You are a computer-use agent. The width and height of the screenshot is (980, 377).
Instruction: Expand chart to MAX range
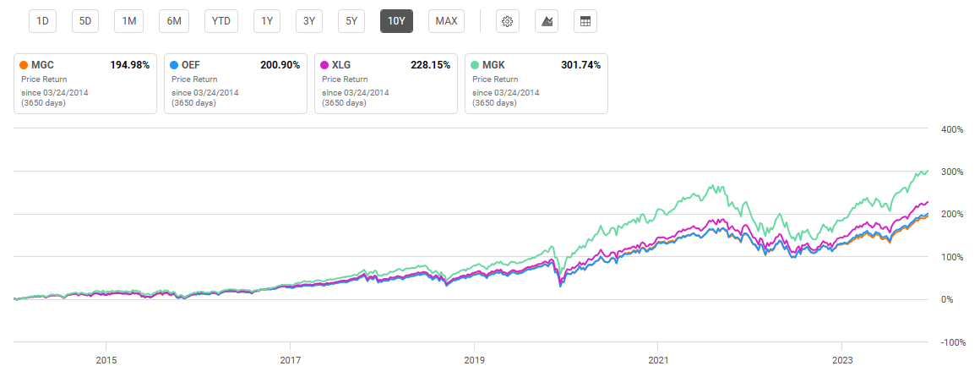click(446, 21)
